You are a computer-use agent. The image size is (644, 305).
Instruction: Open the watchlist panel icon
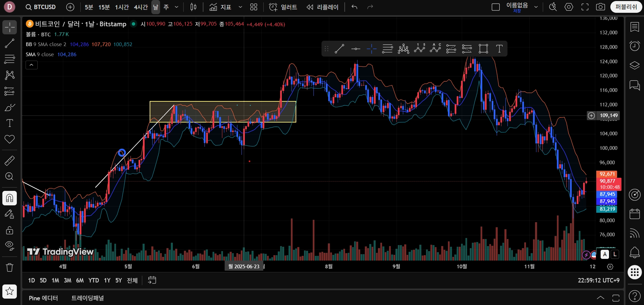tap(634, 27)
